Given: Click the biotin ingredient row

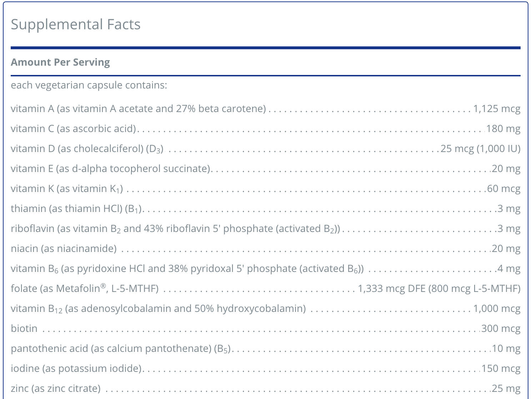Looking at the screenshot, I should [266, 328].
